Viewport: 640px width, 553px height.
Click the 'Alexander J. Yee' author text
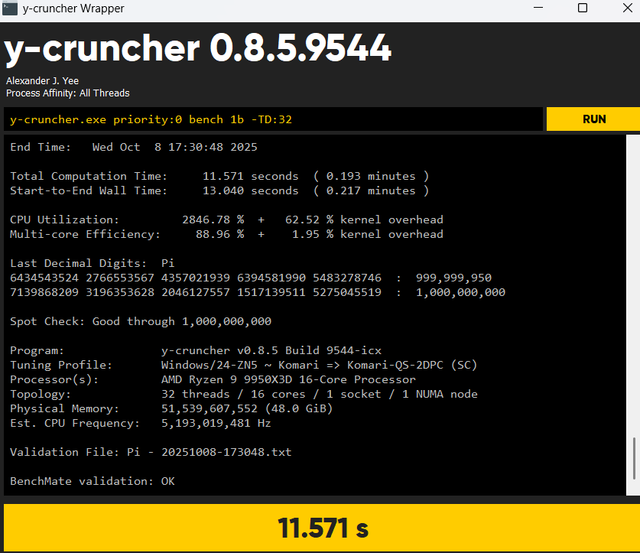tap(42, 81)
